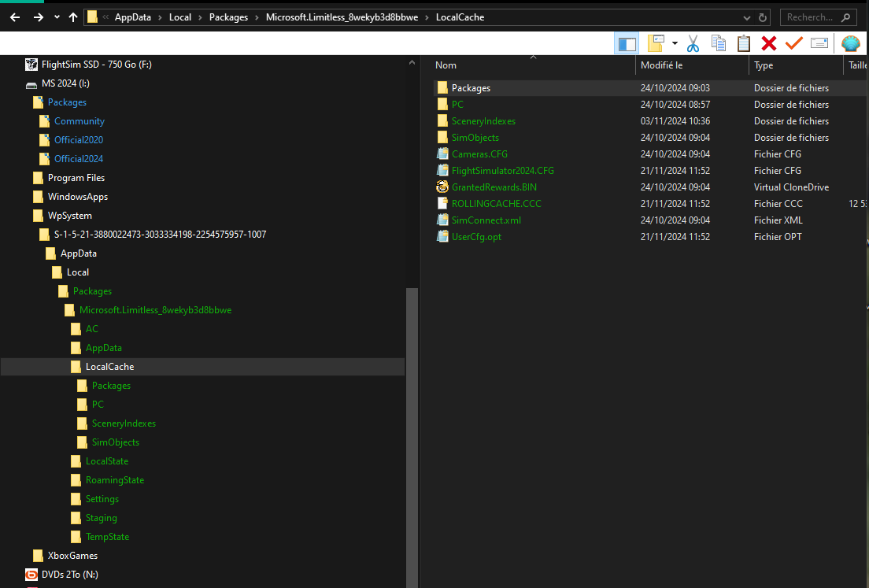Select RoamingState folder in the tree

(115, 480)
